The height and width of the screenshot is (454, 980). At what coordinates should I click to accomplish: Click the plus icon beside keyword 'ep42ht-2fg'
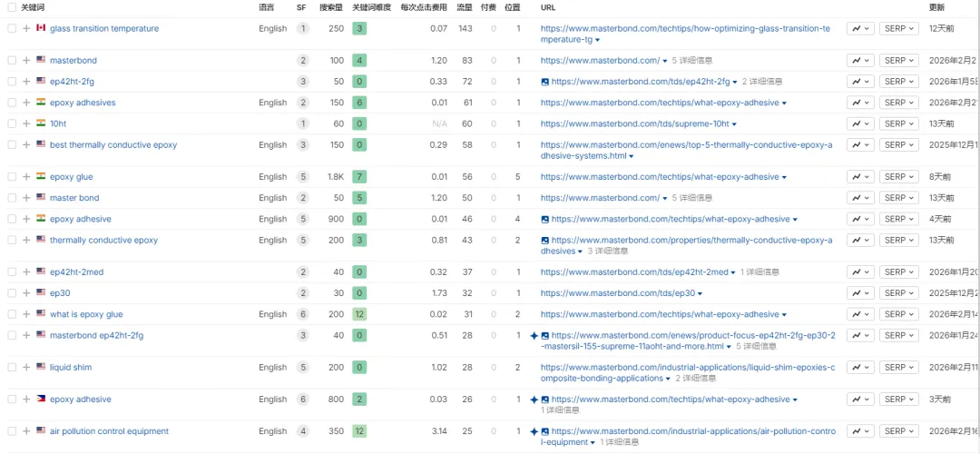click(x=26, y=82)
